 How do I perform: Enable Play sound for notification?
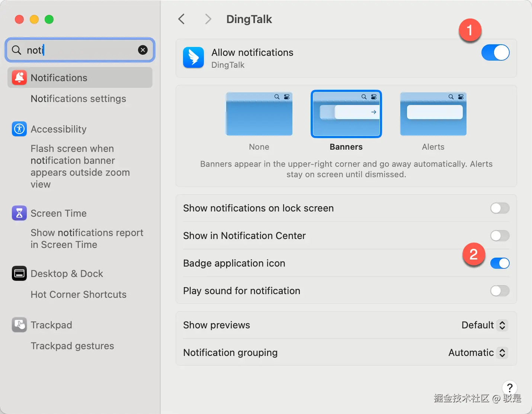point(500,291)
